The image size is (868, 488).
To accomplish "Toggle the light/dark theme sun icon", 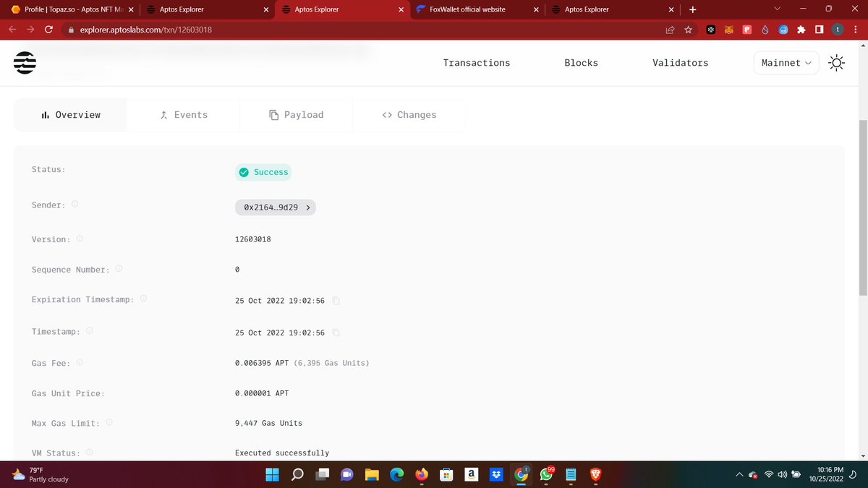I will 836,63.
